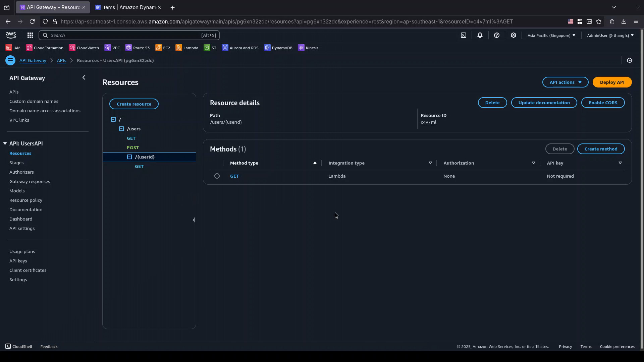Open Aurora and RDS shortcut
Image resolution: width=644 pixels, height=362 pixels.
point(240,48)
